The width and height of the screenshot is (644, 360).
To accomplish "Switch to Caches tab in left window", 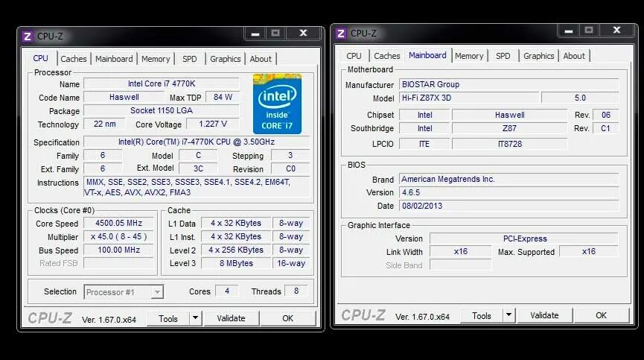I will (x=74, y=59).
